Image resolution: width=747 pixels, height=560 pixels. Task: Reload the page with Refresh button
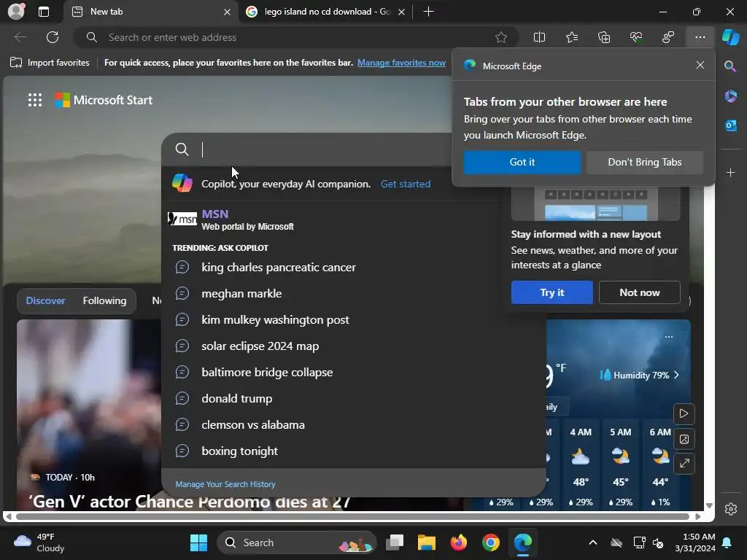tap(53, 37)
